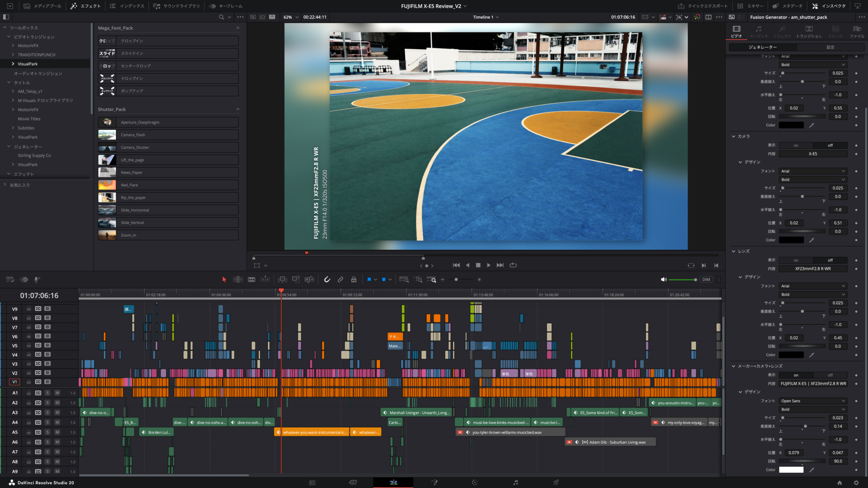Open the サウンドライブラリ panel
868x488 pixels.
[x=176, y=6]
